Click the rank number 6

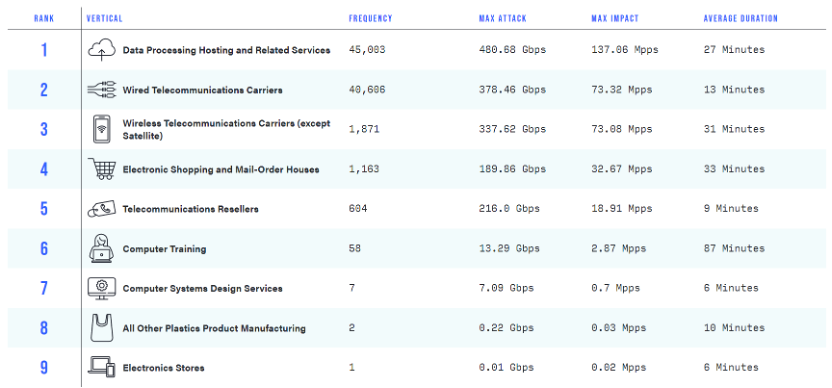[x=44, y=248]
